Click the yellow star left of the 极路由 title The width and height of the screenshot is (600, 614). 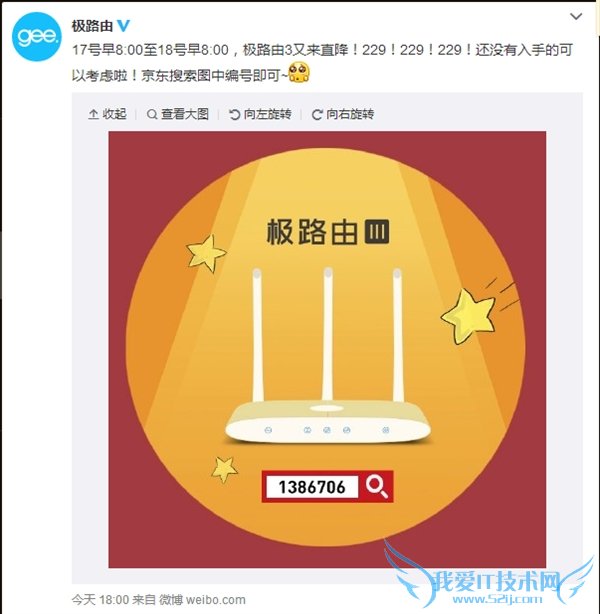coord(206,253)
